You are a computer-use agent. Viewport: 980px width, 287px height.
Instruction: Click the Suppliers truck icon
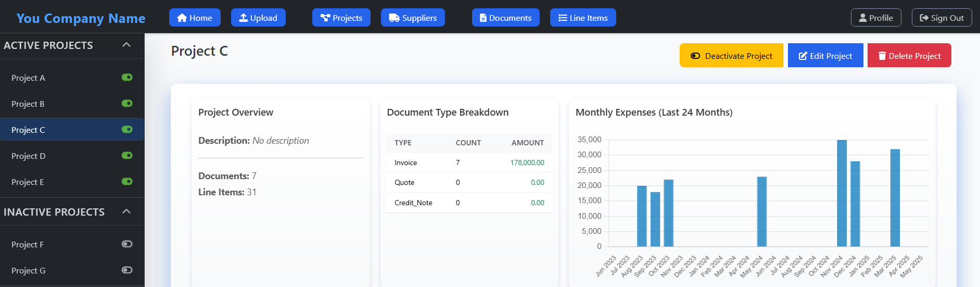coord(394,18)
